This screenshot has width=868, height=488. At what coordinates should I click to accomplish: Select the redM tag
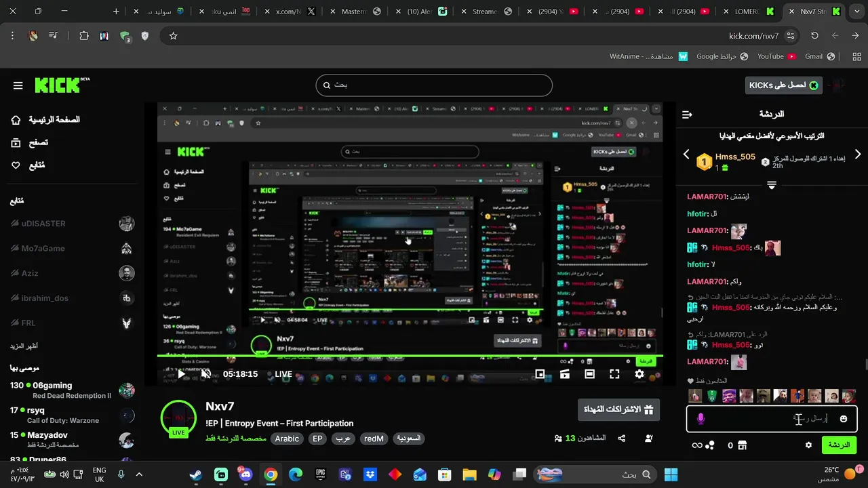point(374,439)
